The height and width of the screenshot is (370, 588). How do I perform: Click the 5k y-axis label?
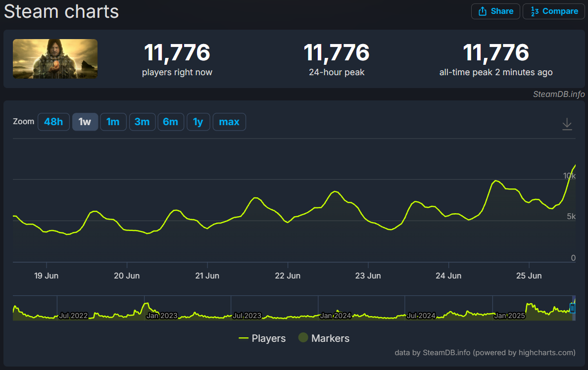pos(571,216)
